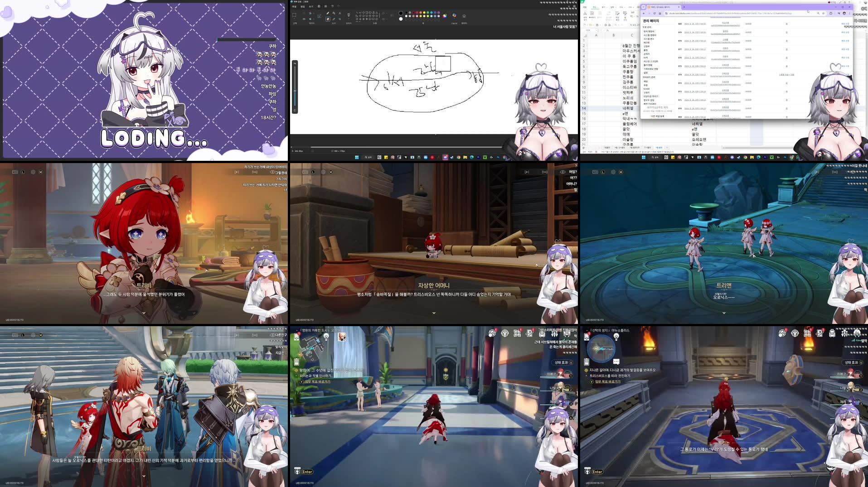Click the 임무 목표 바로가기 link in the bottom-middle game

[x=317, y=381]
